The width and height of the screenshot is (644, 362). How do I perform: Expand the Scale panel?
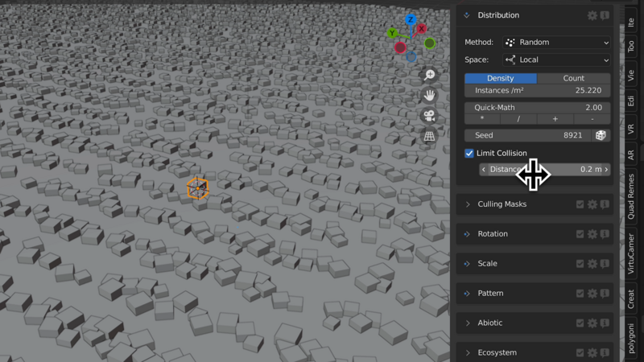pos(468,264)
